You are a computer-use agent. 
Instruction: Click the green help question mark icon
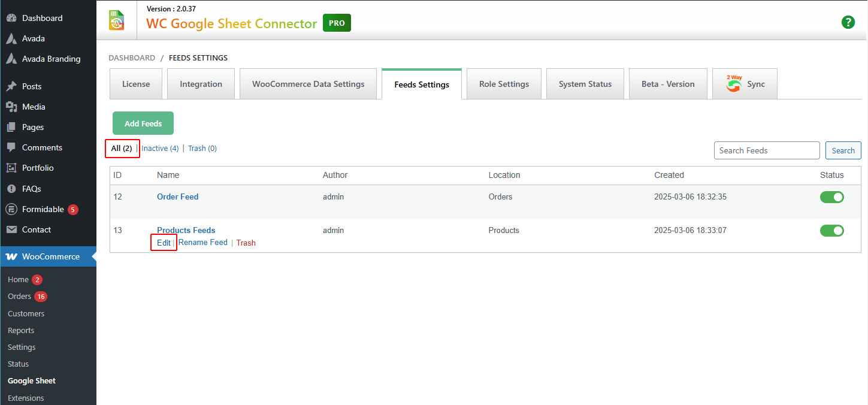coord(848,22)
